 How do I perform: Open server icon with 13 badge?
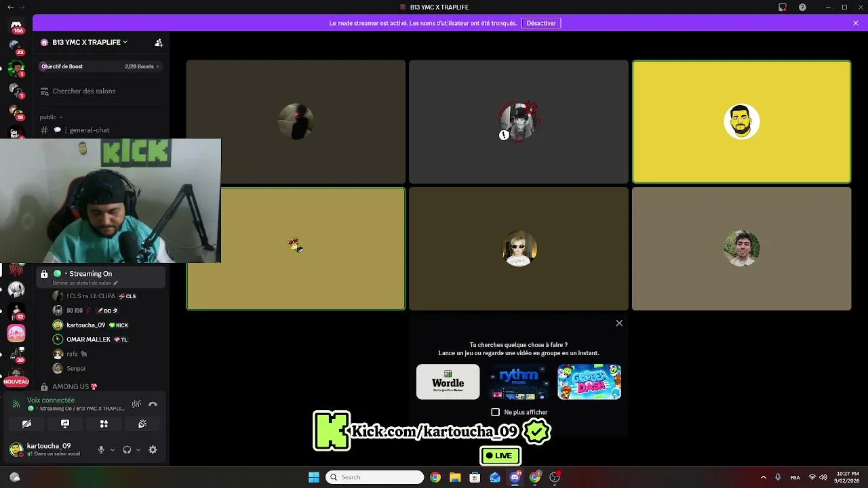point(16,312)
